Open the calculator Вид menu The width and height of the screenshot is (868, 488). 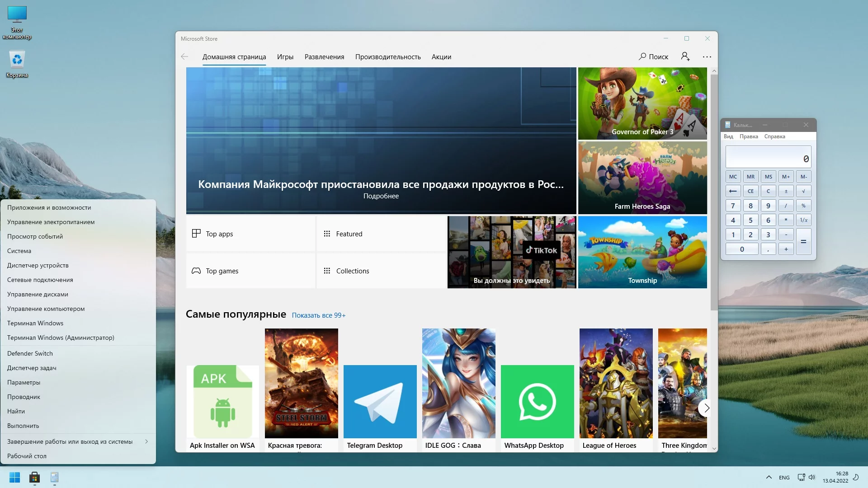(728, 136)
